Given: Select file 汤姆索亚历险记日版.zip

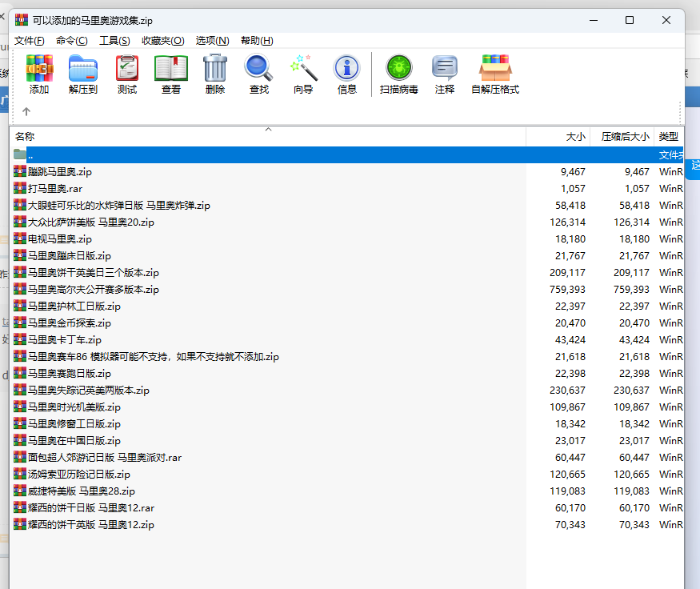Looking at the screenshot, I should coord(79,475).
